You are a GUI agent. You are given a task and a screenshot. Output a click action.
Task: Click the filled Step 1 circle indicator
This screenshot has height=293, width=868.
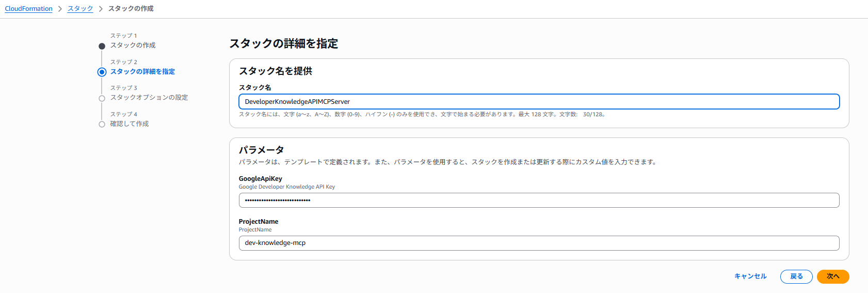(x=102, y=46)
